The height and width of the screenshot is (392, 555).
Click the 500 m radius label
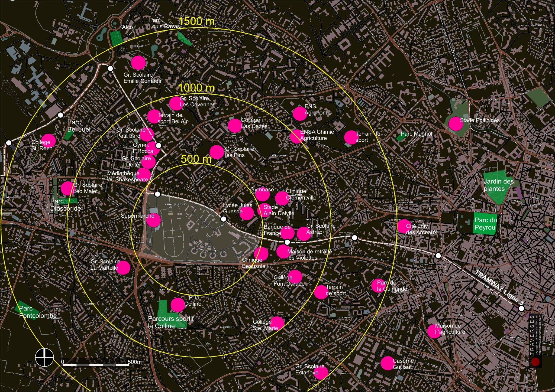196,159
